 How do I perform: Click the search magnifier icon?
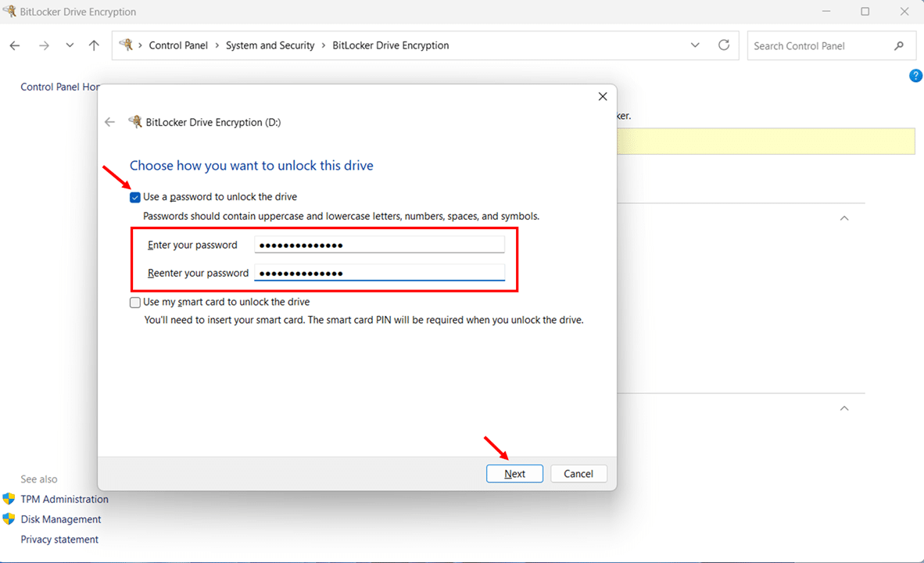pyautogui.click(x=899, y=46)
